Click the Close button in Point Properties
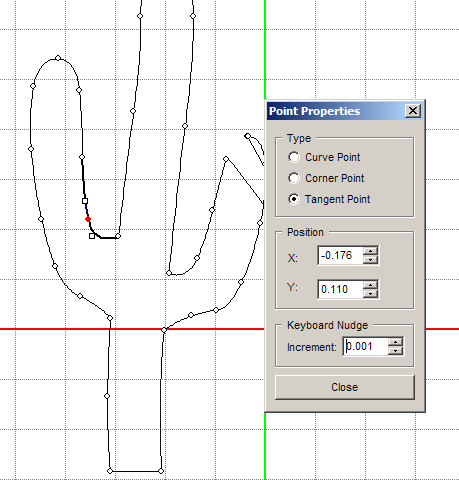The image size is (459, 480). (x=345, y=387)
